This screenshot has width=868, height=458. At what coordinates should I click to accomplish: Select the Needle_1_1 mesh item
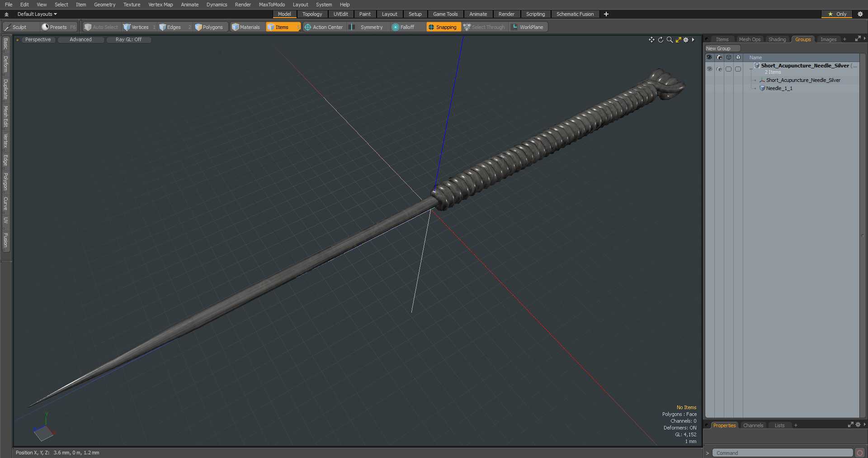(778, 88)
